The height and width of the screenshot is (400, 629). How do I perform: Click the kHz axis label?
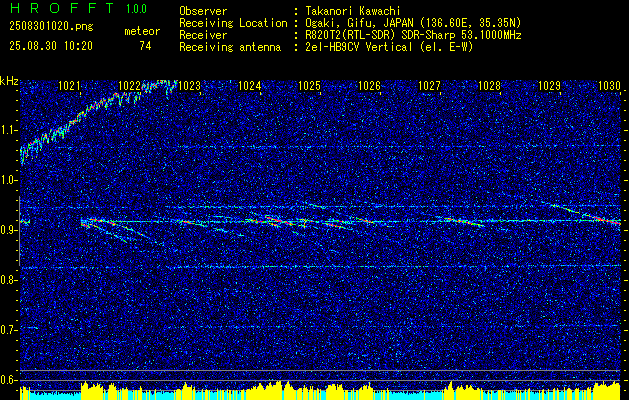(9, 81)
